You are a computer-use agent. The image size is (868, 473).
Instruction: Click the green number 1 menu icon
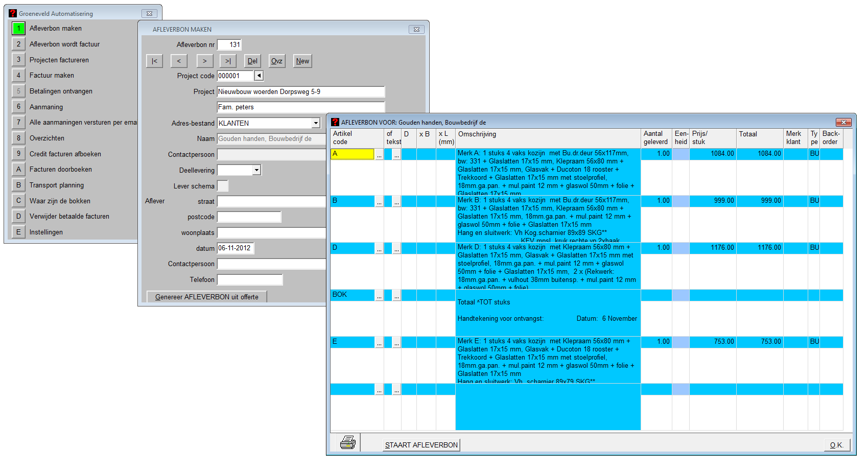(x=18, y=29)
